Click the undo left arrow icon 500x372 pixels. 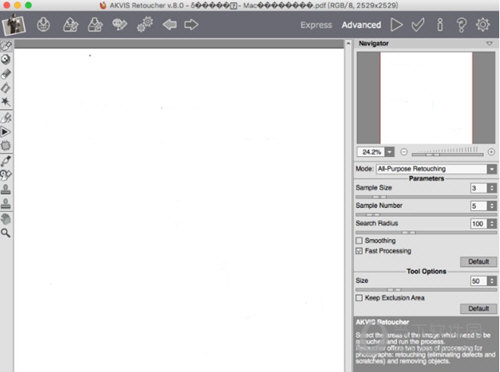point(170,25)
